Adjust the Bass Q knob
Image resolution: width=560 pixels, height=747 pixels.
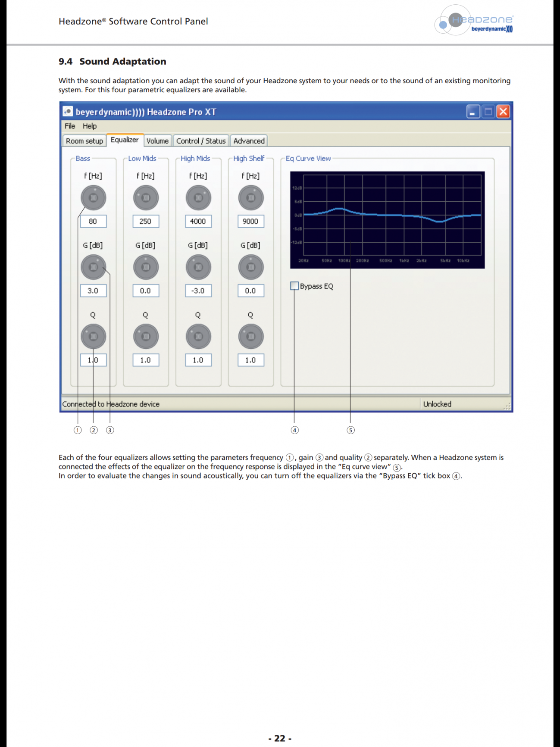click(93, 337)
